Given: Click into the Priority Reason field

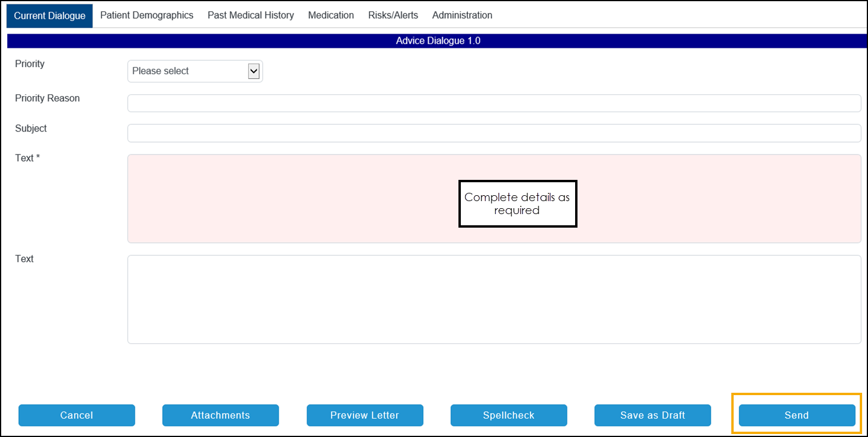Looking at the screenshot, I should [x=494, y=103].
